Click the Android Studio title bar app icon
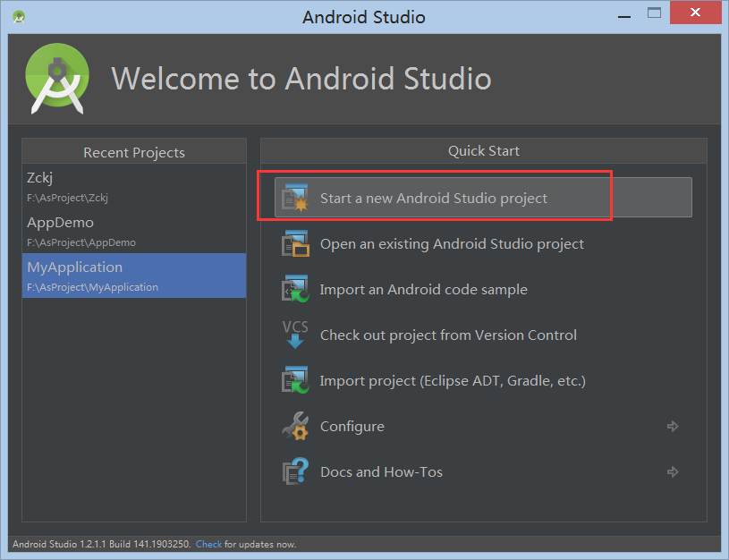The width and height of the screenshot is (729, 560). pyautogui.click(x=19, y=17)
